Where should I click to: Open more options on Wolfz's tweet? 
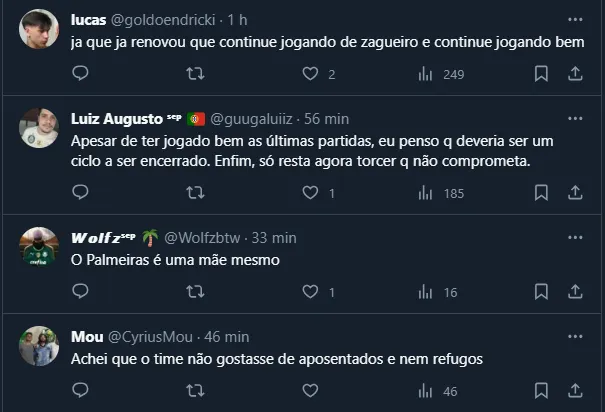tap(575, 237)
